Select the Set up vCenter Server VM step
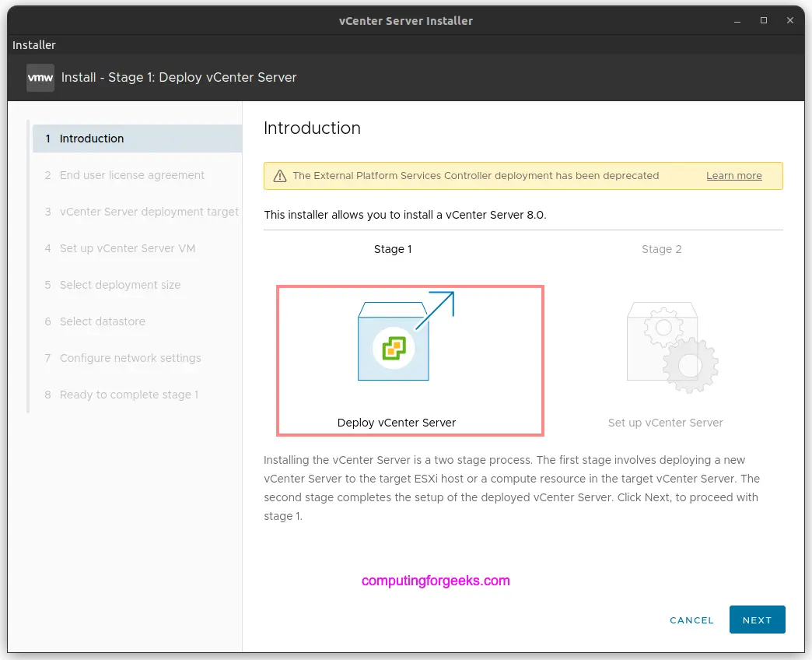 [x=128, y=248]
